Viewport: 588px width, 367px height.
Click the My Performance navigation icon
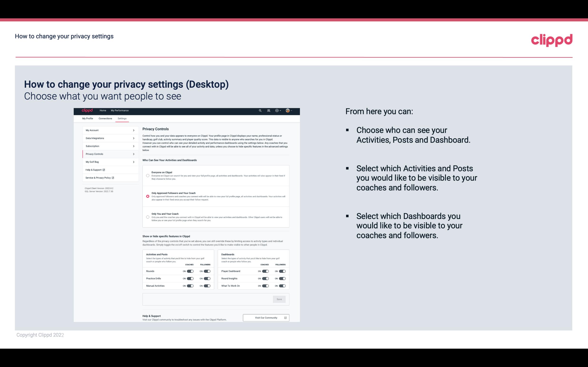pos(120,110)
